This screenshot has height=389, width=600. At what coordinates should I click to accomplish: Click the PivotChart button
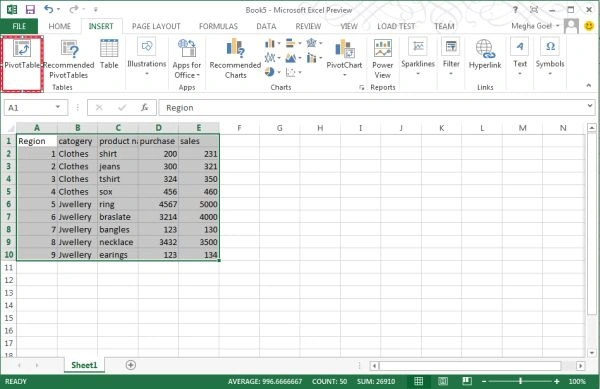[344, 57]
